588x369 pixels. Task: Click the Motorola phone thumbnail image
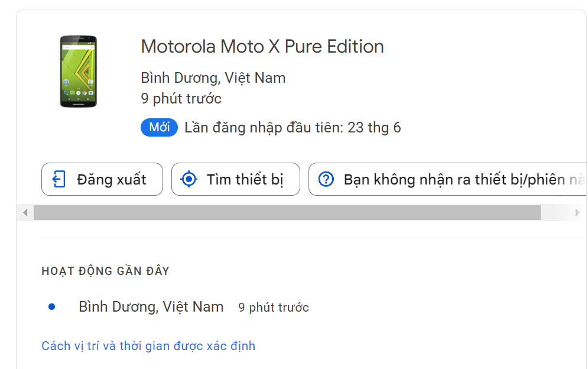tap(78, 72)
